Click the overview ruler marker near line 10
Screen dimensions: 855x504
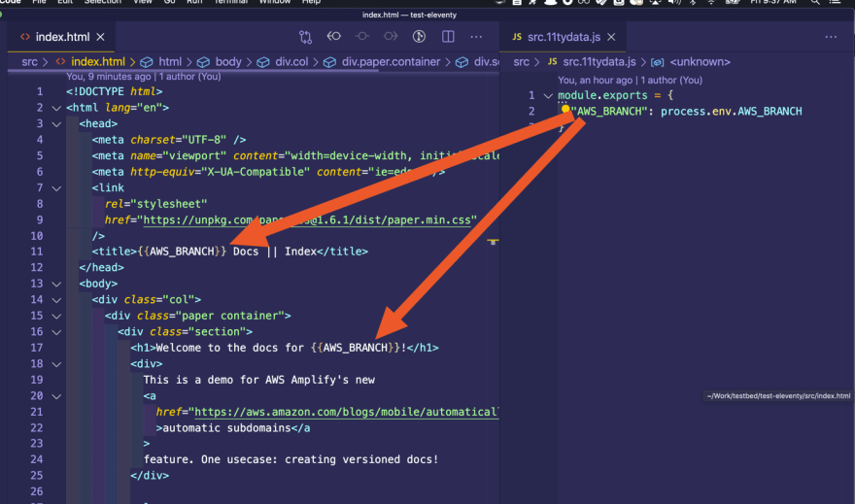pos(493,241)
